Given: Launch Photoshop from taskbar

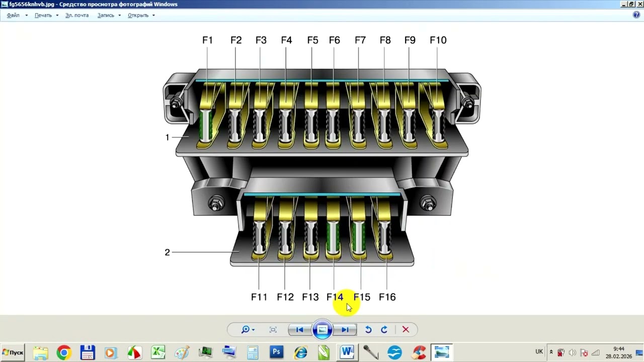Looking at the screenshot, I should pos(276,352).
